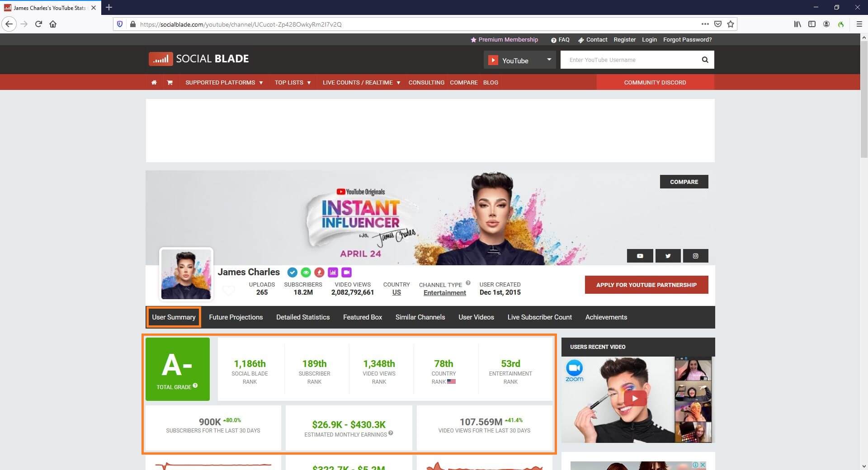Open the Contact link

(593, 40)
